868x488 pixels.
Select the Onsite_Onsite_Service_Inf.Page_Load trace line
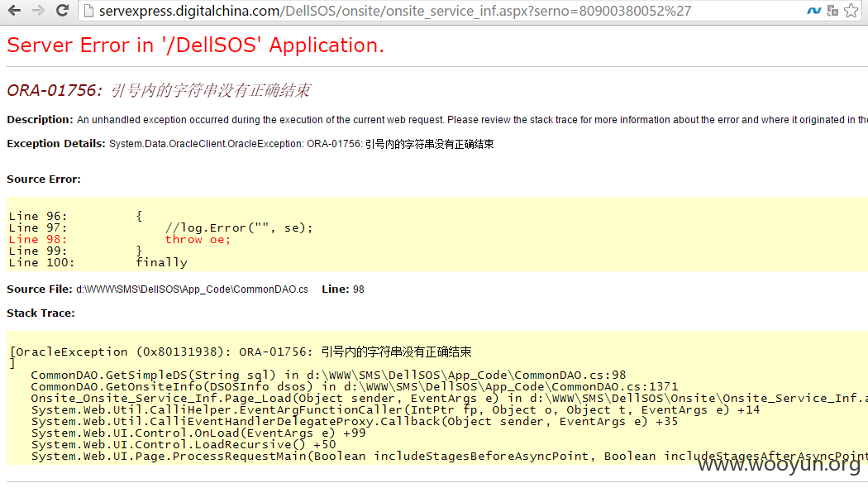point(450,399)
